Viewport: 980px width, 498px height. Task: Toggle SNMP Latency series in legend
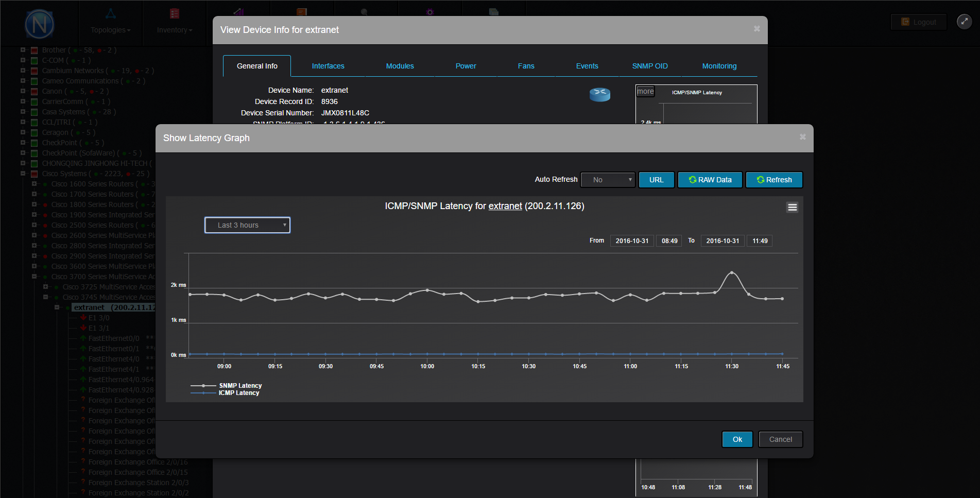pos(240,386)
